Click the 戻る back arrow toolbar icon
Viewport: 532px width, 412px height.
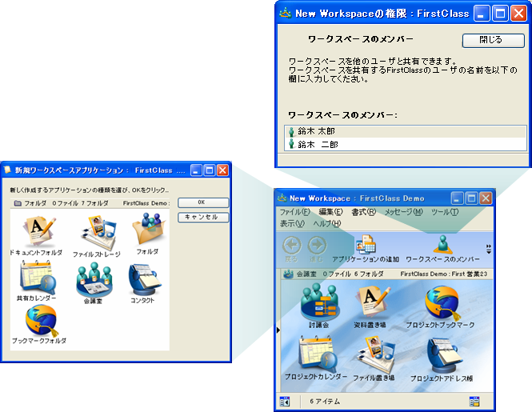pyautogui.click(x=292, y=246)
